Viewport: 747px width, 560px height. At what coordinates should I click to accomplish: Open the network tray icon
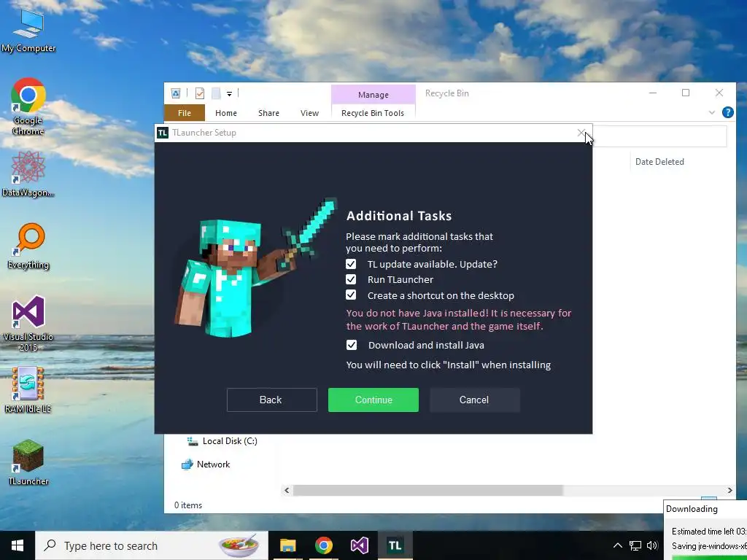pyautogui.click(x=635, y=545)
